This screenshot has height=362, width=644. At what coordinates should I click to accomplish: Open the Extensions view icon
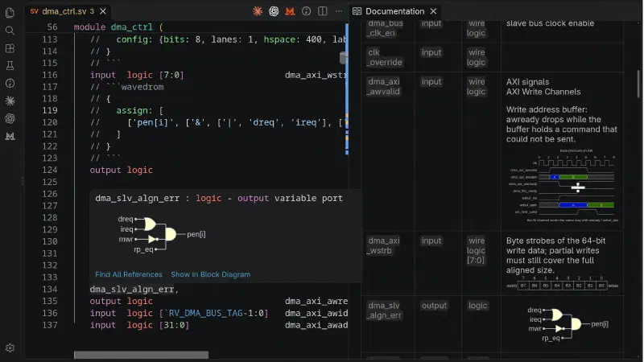point(10,48)
